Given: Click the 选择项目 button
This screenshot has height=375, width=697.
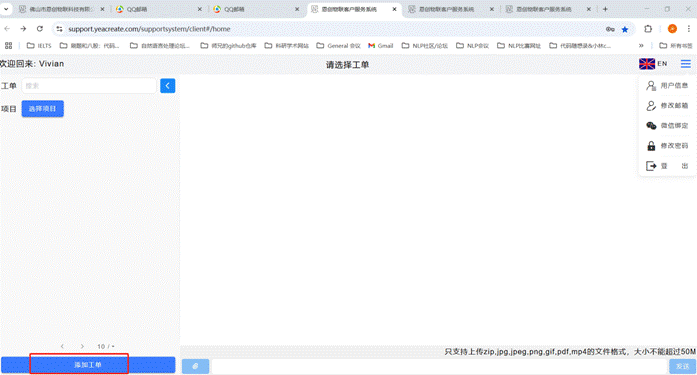Looking at the screenshot, I should click(43, 109).
